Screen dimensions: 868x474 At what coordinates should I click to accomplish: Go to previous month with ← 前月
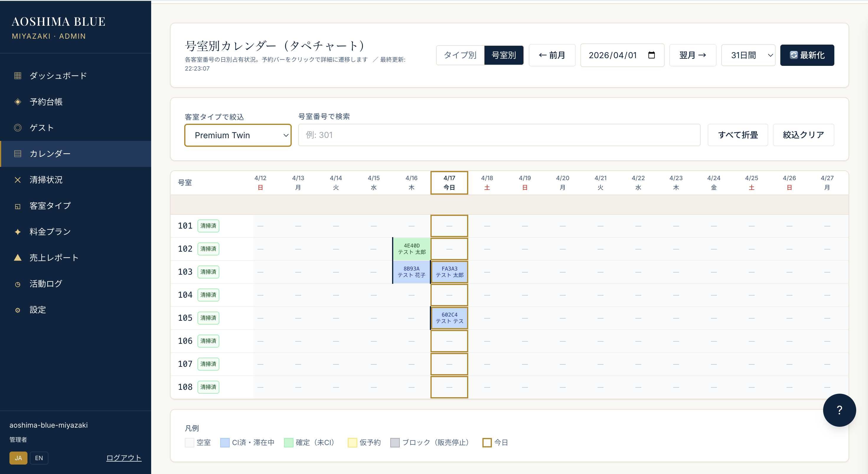point(552,55)
